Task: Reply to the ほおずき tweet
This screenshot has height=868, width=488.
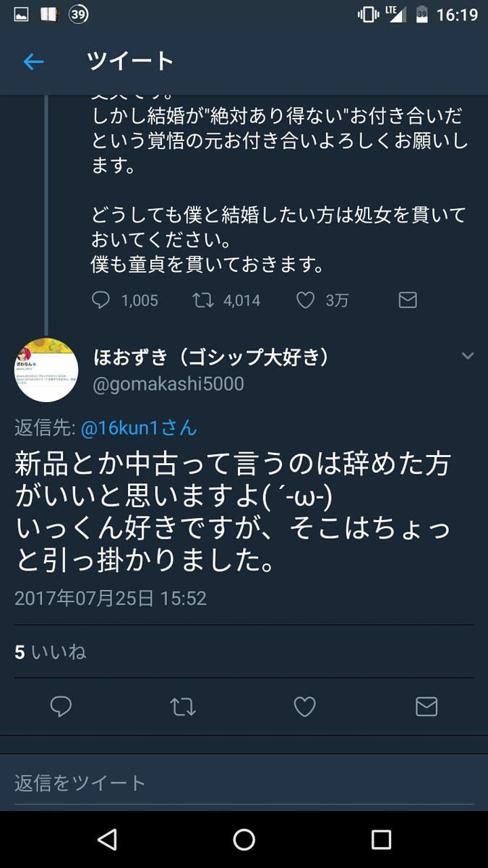Action: pos(61,707)
